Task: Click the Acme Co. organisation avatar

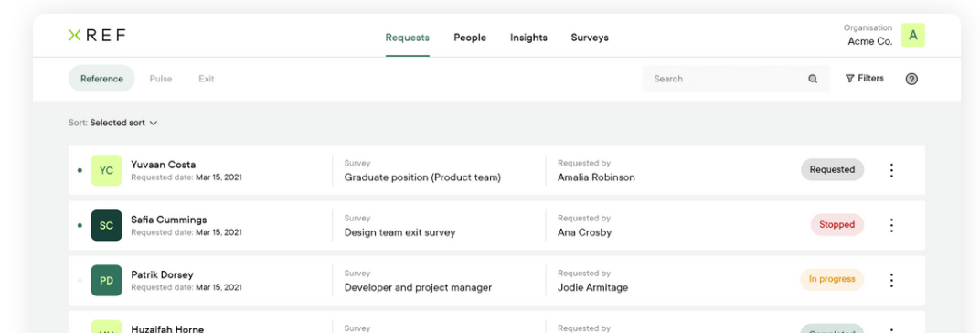Action: point(912,36)
